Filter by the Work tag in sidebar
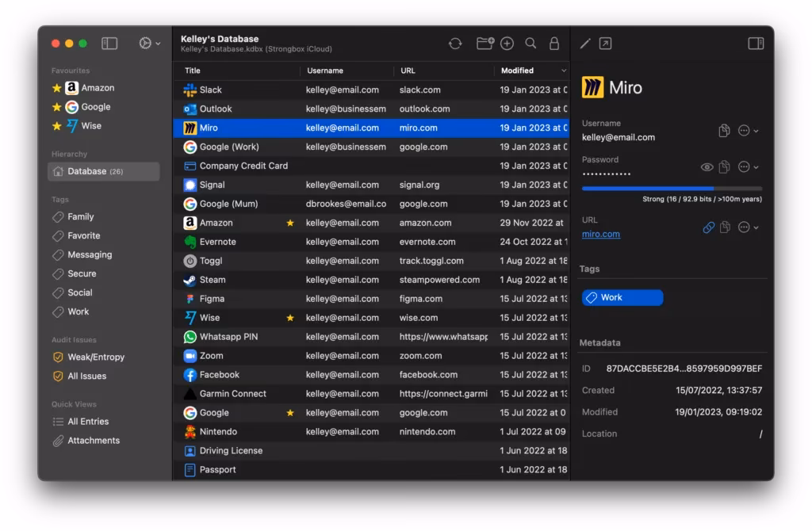812x531 pixels. click(78, 311)
